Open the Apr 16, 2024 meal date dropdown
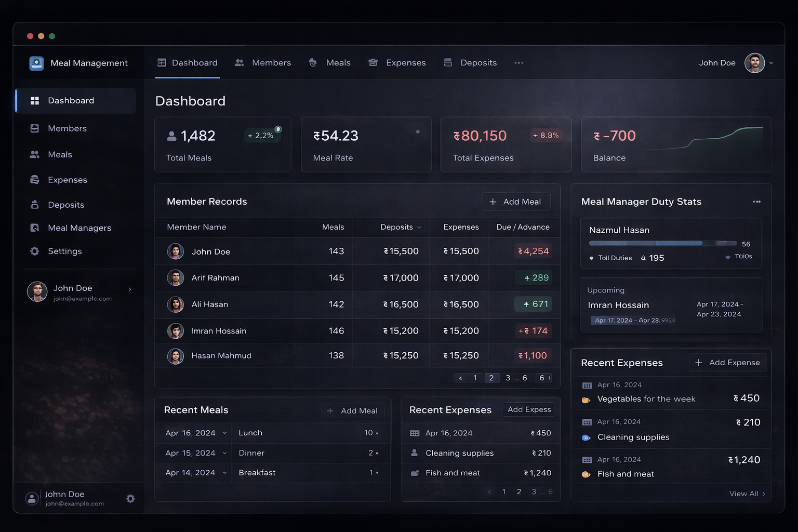The width and height of the screenshot is (798, 532). (224, 433)
